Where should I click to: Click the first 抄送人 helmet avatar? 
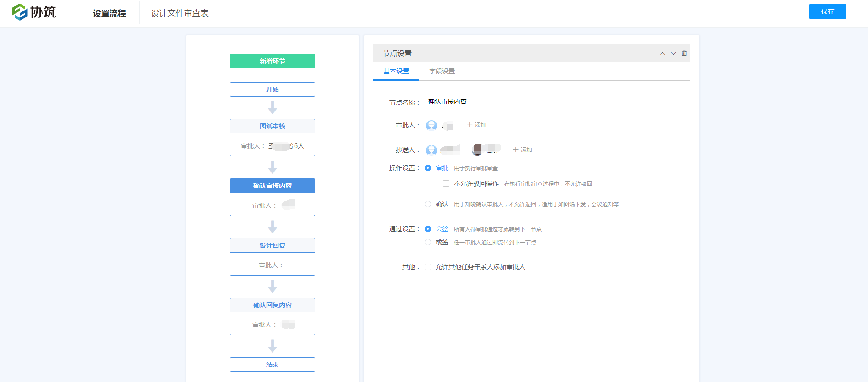coord(431,150)
